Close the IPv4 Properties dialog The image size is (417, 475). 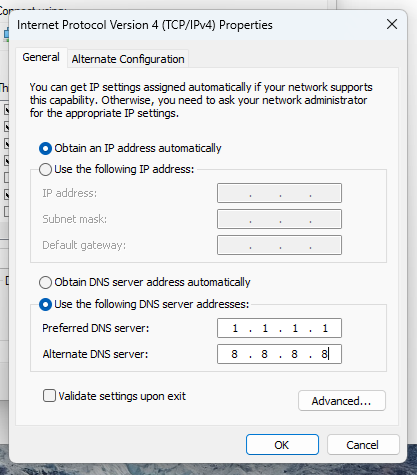coord(392,24)
